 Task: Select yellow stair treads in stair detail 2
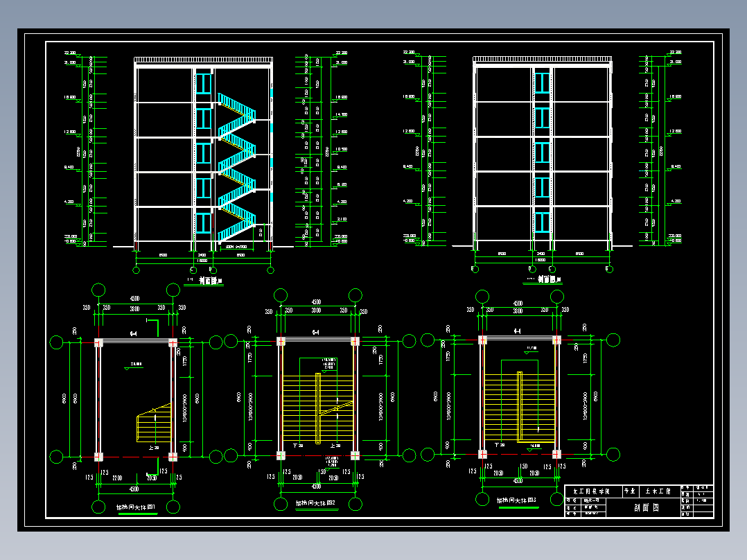pos(318,409)
